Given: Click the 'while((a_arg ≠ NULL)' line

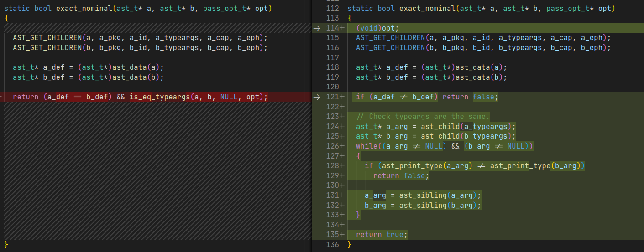Looking at the screenshot, I should click(x=445, y=146).
